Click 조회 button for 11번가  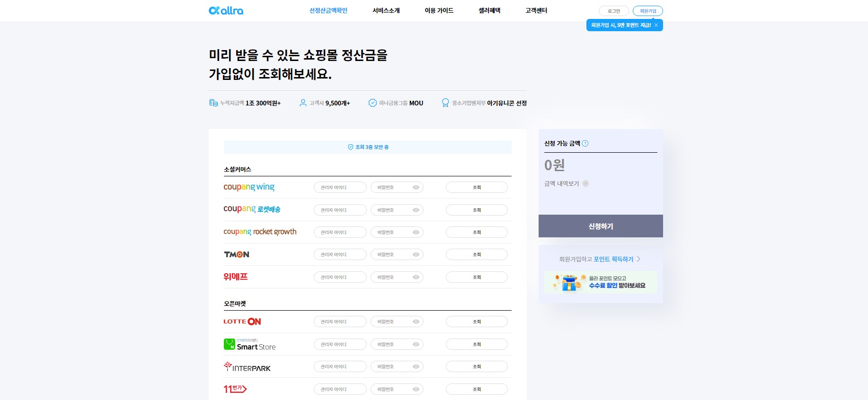click(x=477, y=389)
